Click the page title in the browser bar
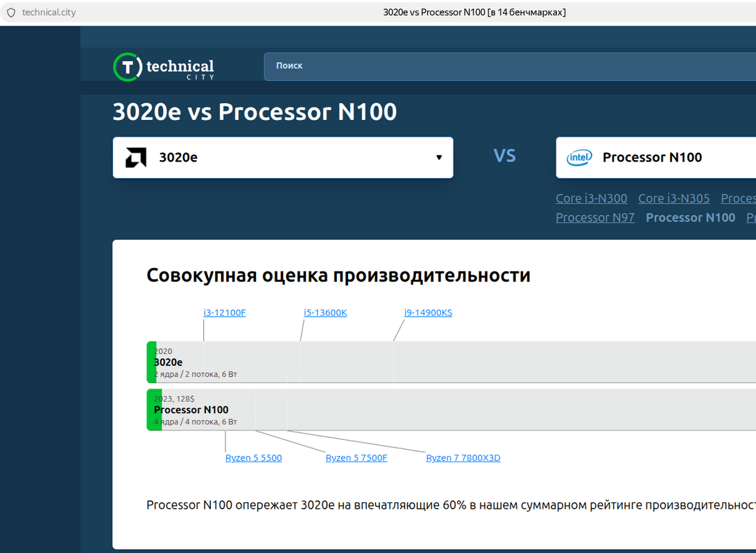This screenshot has height=553, width=756. point(474,12)
